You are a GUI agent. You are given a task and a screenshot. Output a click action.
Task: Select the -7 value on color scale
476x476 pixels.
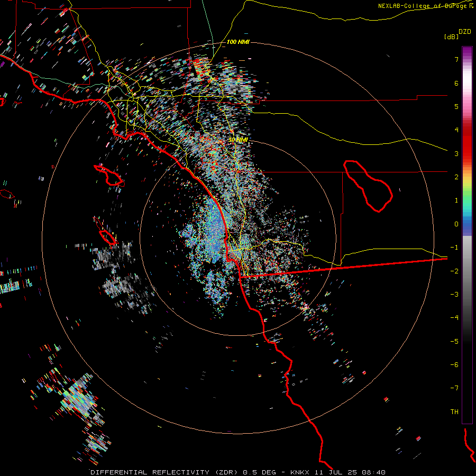point(454,388)
